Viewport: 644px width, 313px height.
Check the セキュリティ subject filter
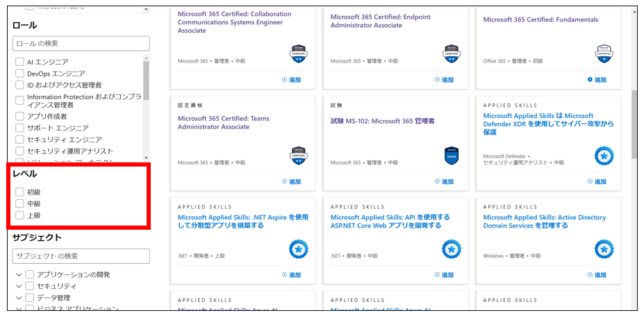(30, 286)
